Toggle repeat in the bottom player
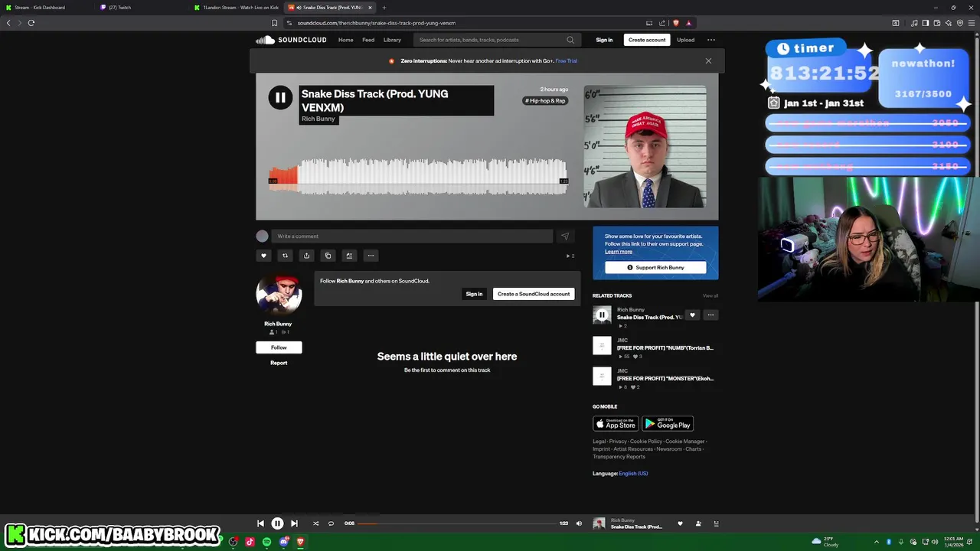 331,523
